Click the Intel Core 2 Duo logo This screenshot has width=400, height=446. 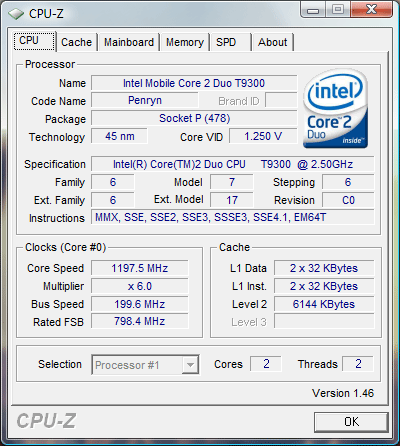tap(336, 109)
